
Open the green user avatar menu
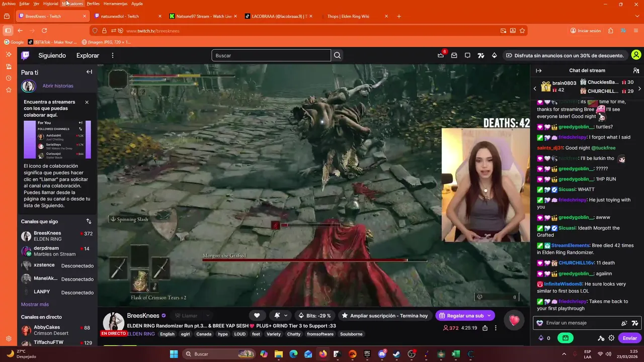636,55
